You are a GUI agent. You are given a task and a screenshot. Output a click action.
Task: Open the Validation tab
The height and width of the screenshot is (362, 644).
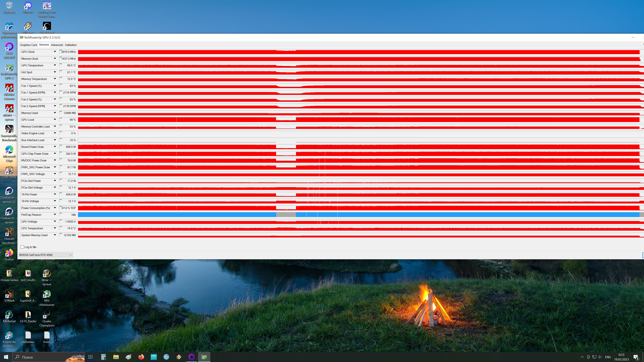point(71,45)
